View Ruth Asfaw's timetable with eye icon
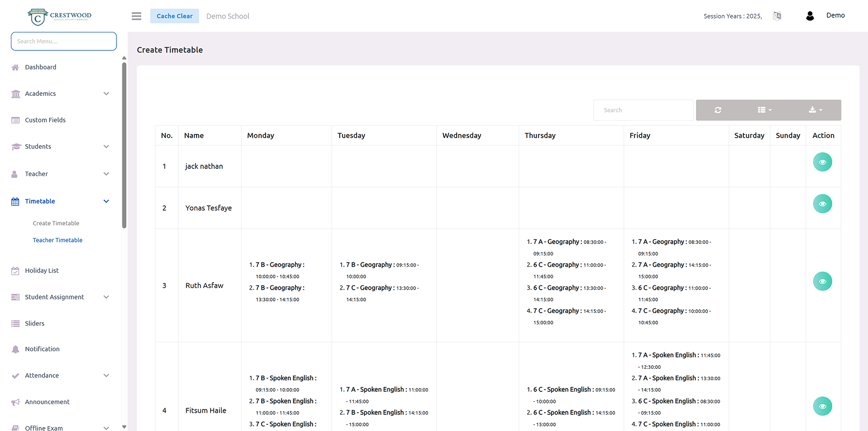This screenshot has width=868, height=431. pyautogui.click(x=822, y=282)
